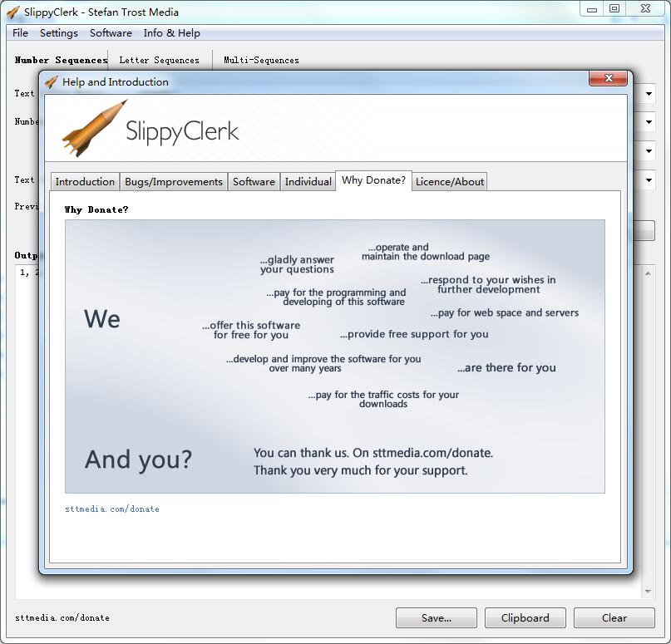This screenshot has height=644, width=671.
Task: Expand the first dropdown arrow beside Text row
Action: tap(649, 94)
